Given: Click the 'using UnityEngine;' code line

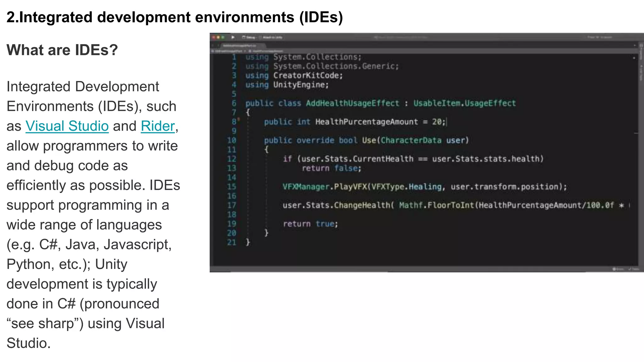Looking at the screenshot, I should coord(287,85).
